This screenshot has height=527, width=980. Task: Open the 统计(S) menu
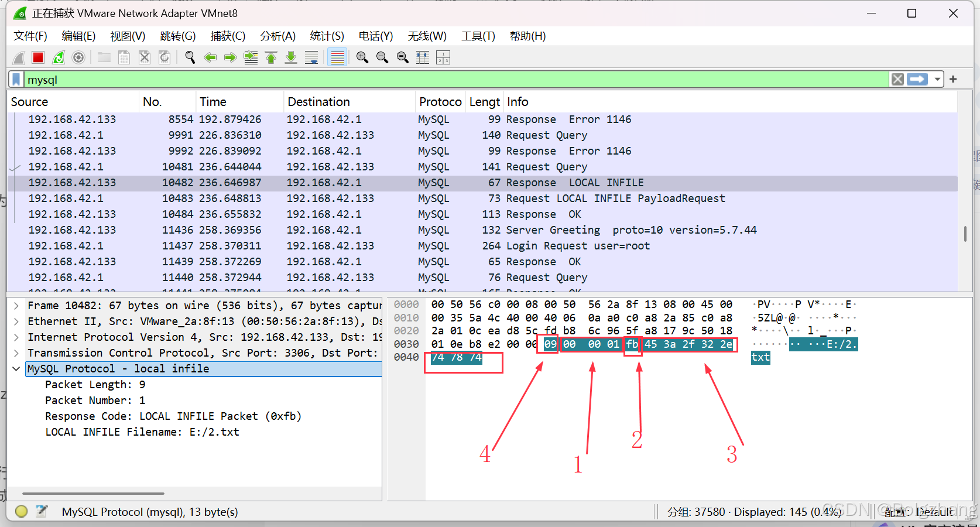pyautogui.click(x=327, y=36)
